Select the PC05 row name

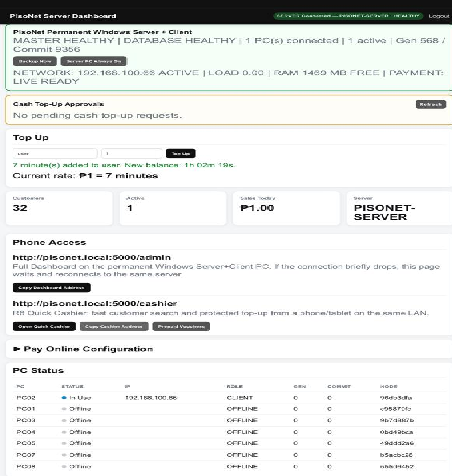(26, 443)
